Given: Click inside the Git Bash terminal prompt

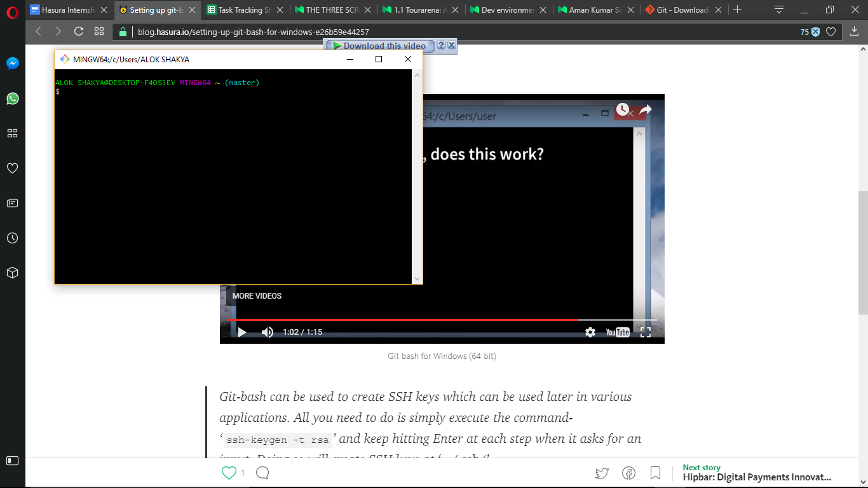Looking at the screenshot, I should 233,177.
